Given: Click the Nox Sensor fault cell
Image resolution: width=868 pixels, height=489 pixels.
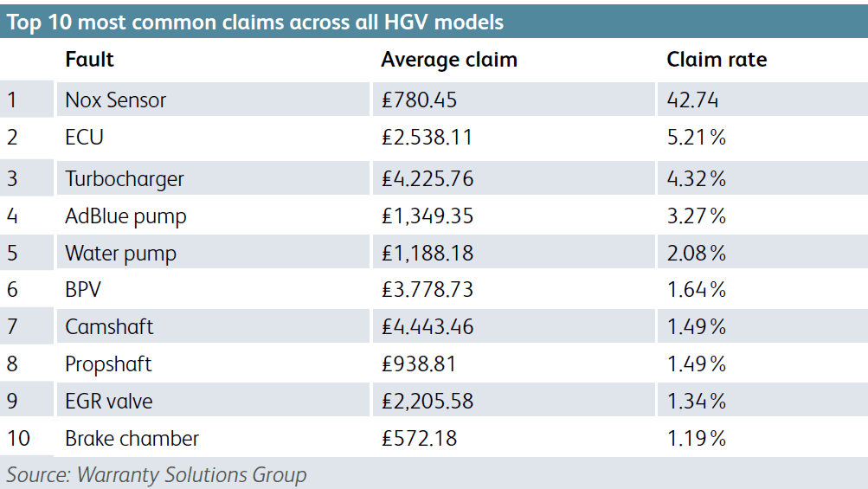Looking at the screenshot, I should click(115, 100).
